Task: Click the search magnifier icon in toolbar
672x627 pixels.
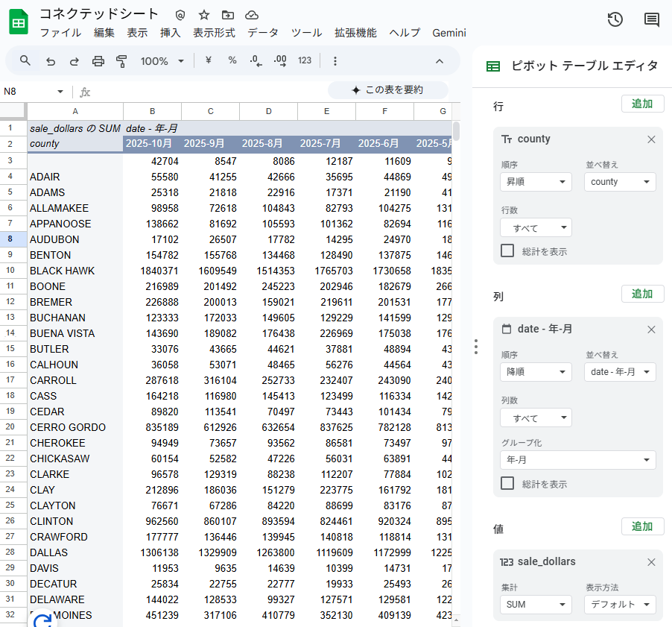Action: [25, 61]
